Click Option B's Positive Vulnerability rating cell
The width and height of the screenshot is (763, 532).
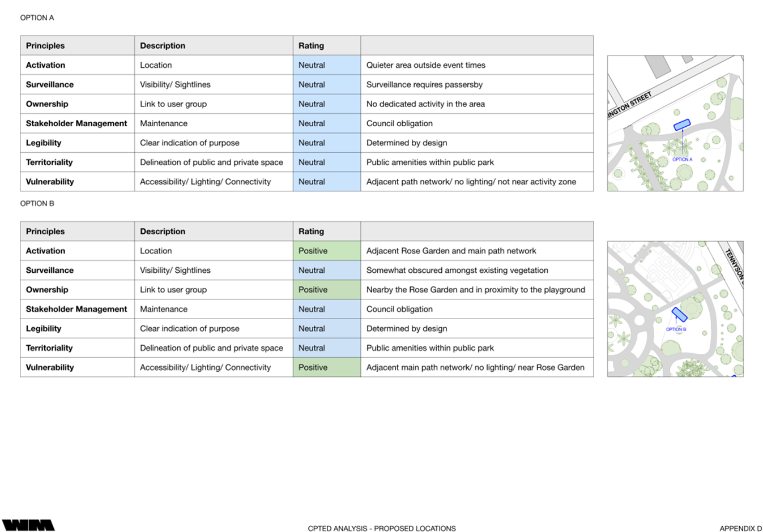[x=326, y=367]
